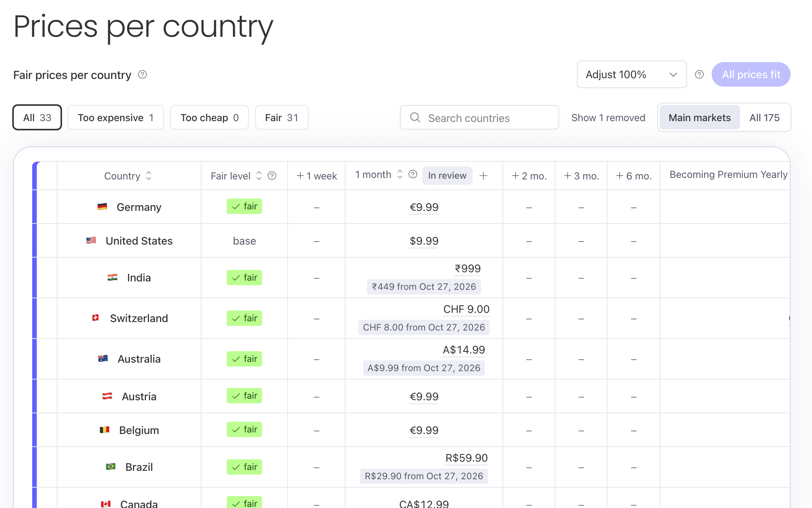Click Germany flag icon

(x=102, y=207)
